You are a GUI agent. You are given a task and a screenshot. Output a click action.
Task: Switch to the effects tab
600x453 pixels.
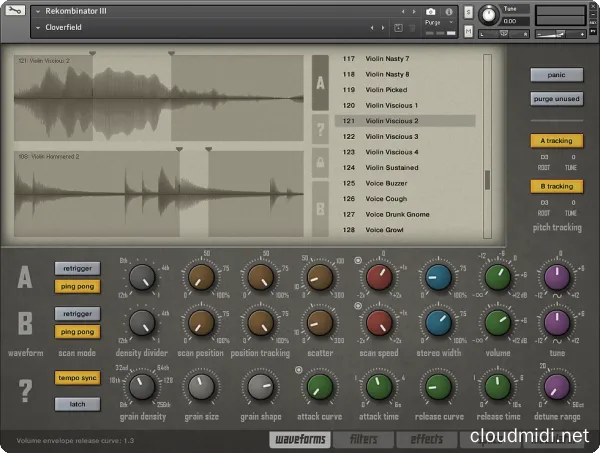point(427,439)
